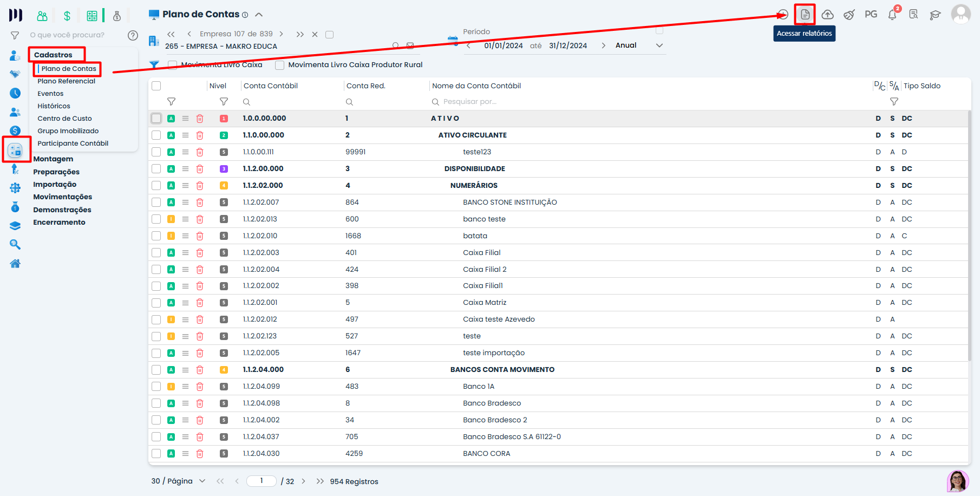This screenshot has height=496, width=980.
Task: Open the Acessar relatórios report icon
Action: coord(805,15)
